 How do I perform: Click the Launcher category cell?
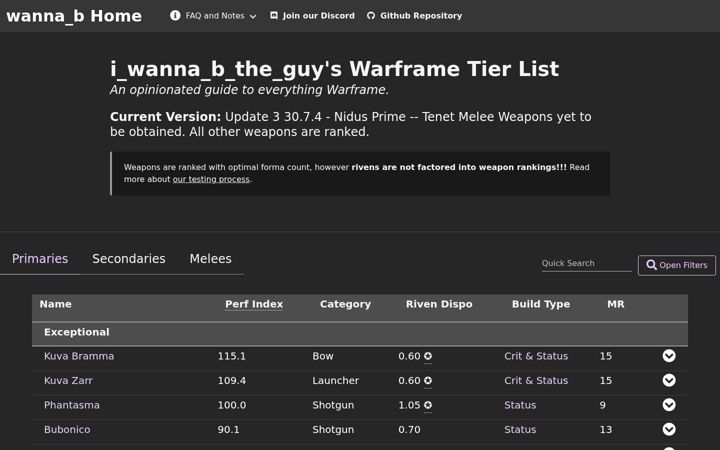(x=336, y=380)
